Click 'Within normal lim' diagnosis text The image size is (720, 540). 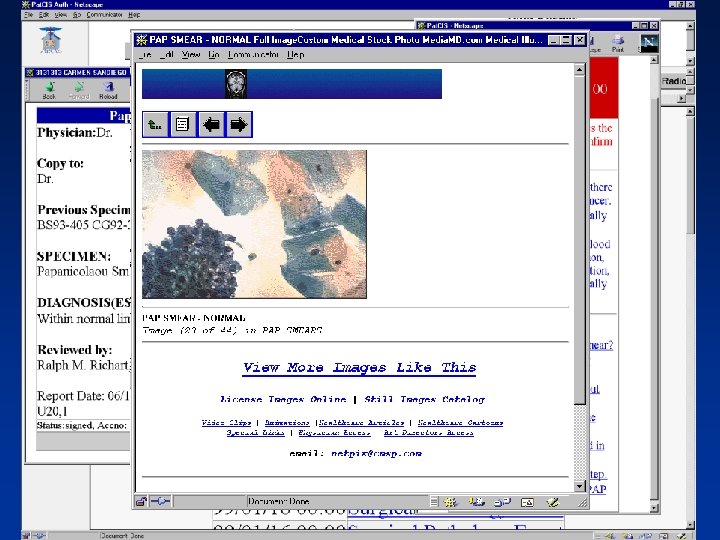(84, 319)
